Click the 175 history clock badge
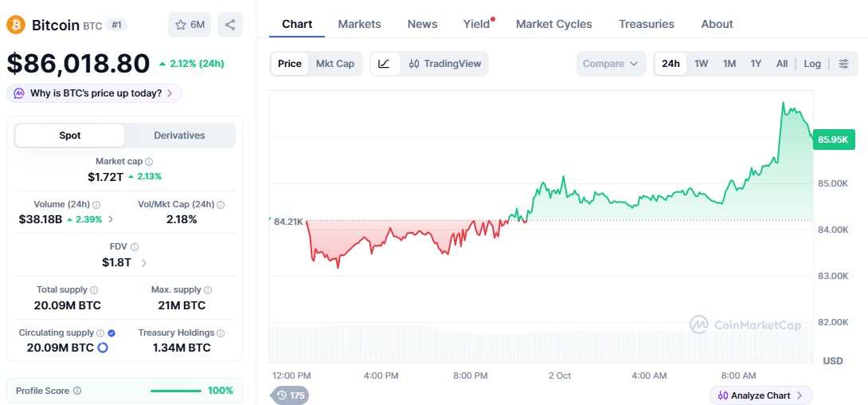 point(290,395)
